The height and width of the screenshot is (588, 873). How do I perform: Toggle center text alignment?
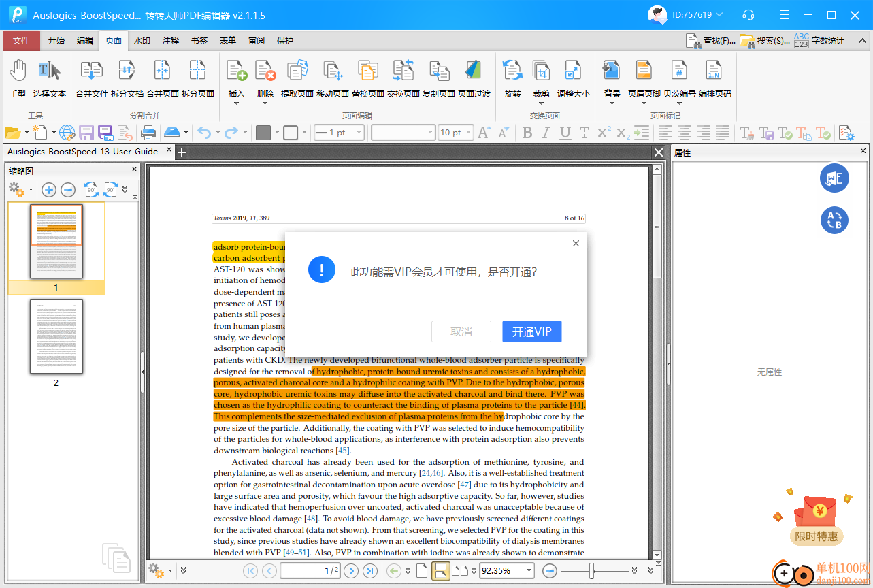point(684,133)
